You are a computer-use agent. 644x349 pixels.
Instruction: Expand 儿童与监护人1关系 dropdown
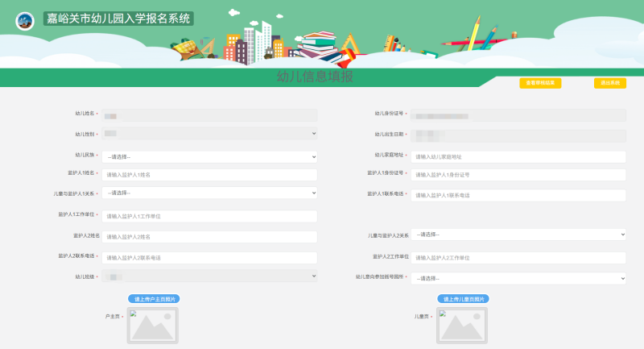click(209, 193)
